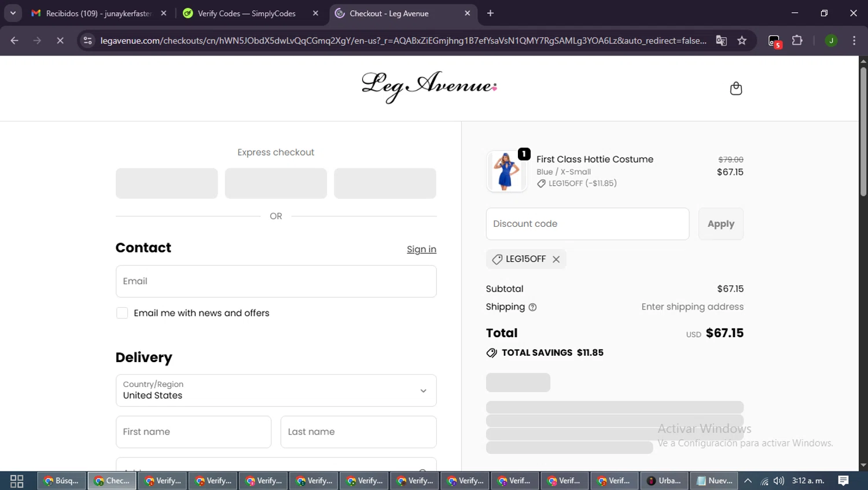Open the Urba... taskbar item
Screen dimensions: 868x490
coord(664,481)
